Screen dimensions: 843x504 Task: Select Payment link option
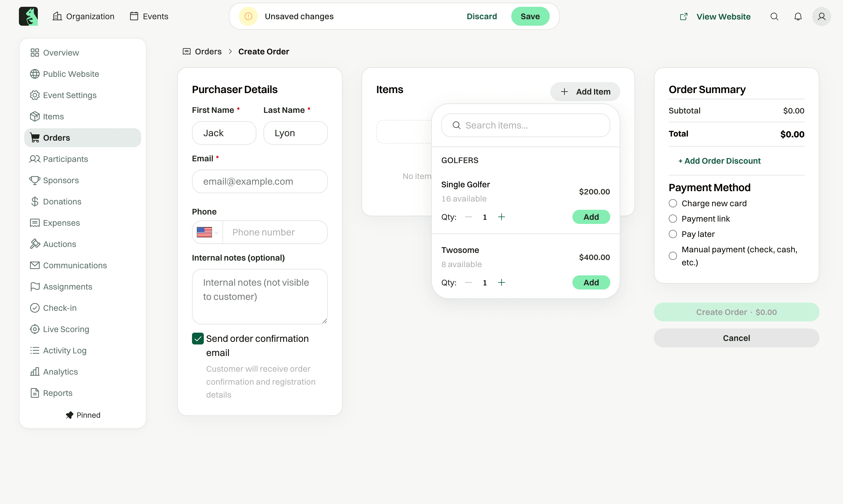[x=673, y=219]
